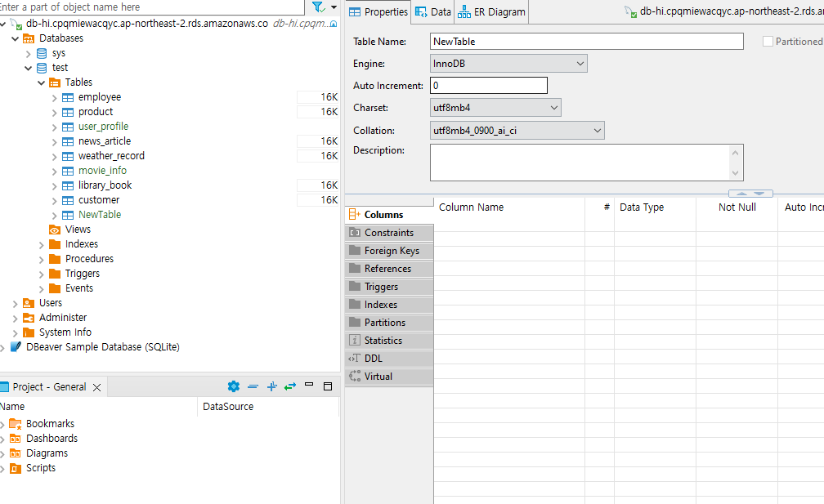The height and width of the screenshot is (504, 824).
Task: Click the news_article table icon
Action: (x=68, y=142)
